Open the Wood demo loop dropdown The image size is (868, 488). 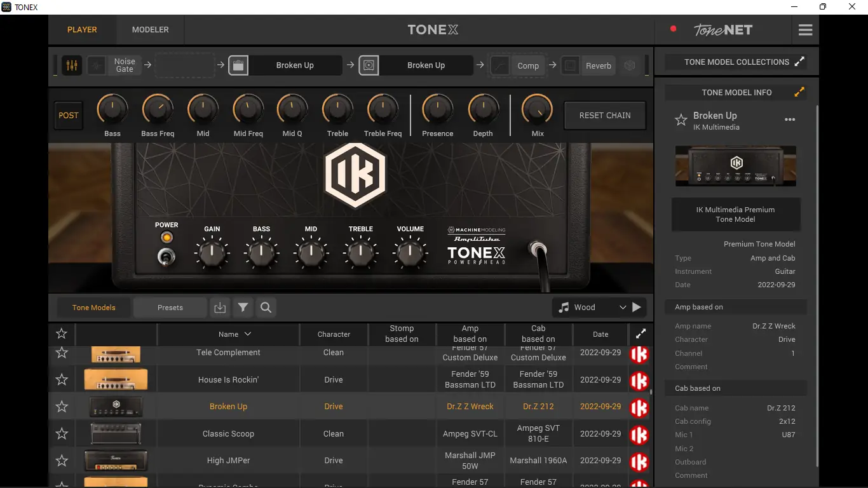click(x=623, y=308)
